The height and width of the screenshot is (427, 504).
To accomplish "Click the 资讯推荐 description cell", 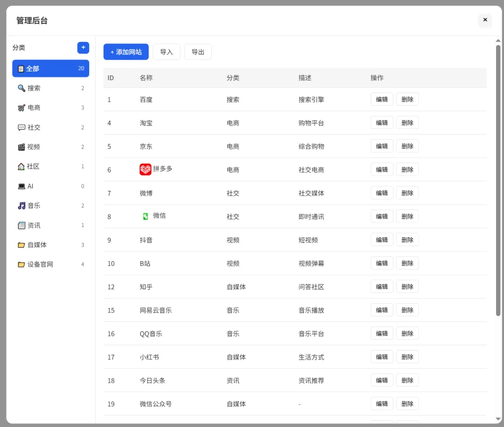I will pos(311,381).
